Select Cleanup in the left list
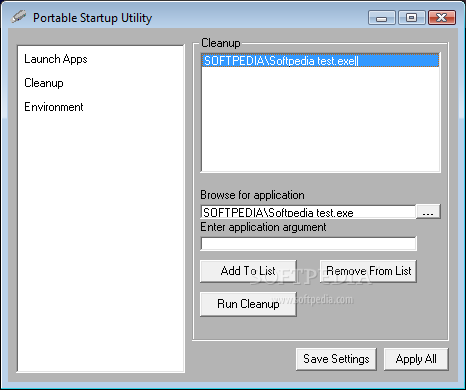This screenshot has height=390, width=466. click(x=44, y=83)
